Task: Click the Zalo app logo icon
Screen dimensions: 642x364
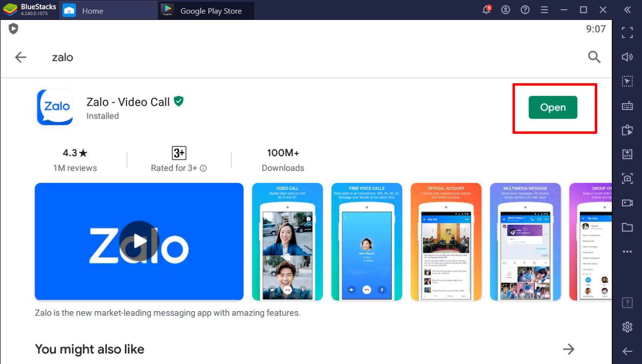Action: [55, 107]
